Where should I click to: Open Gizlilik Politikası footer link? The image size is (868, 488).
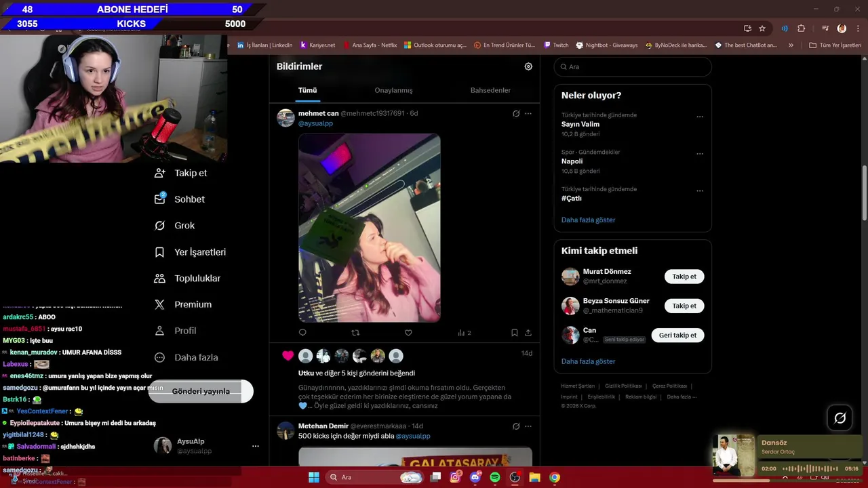(x=623, y=386)
